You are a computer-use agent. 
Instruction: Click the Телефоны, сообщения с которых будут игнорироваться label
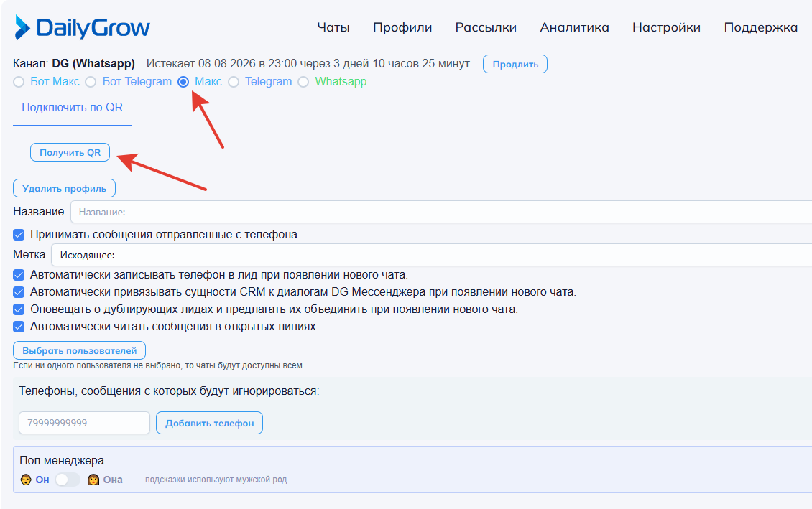169,391
